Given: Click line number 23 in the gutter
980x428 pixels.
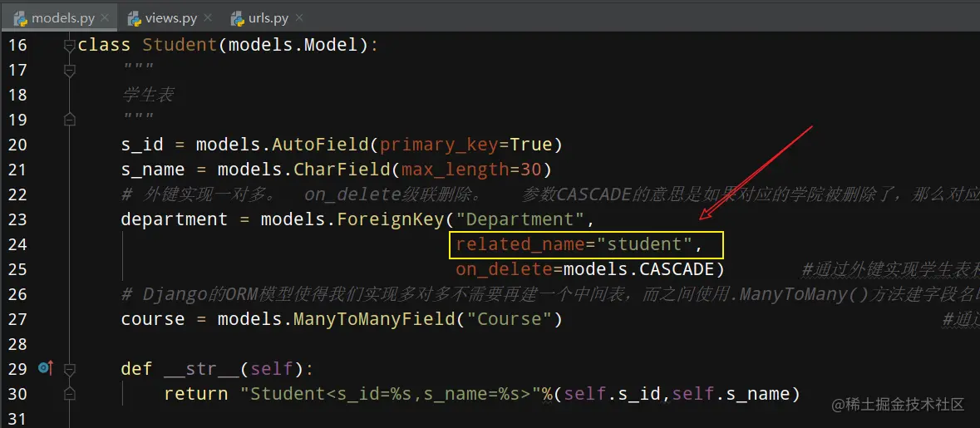Looking at the screenshot, I should (18, 219).
